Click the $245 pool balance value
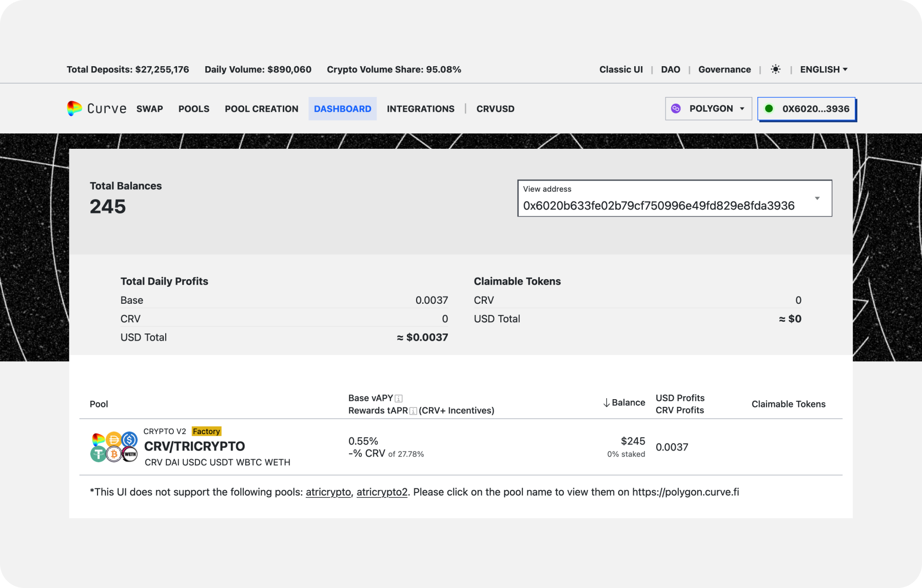The image size is (922, 588). [x=633, y=441]
